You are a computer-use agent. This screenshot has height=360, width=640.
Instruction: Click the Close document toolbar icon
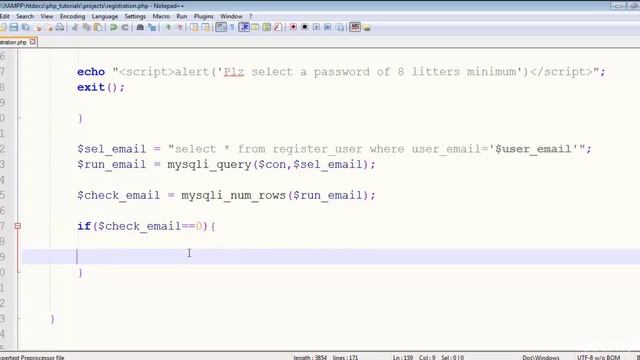[x=38, y=27]
